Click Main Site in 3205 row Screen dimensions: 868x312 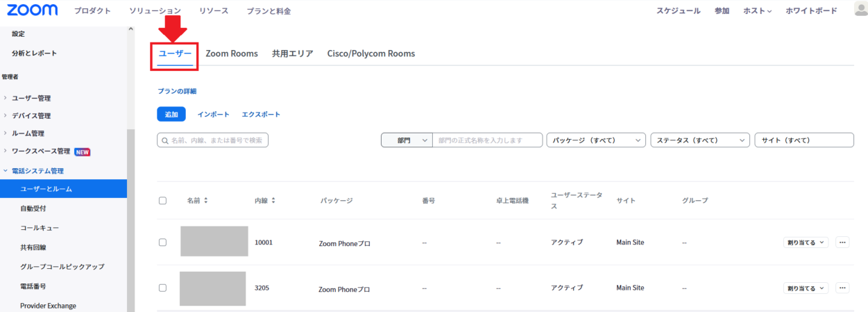[630, 288]
